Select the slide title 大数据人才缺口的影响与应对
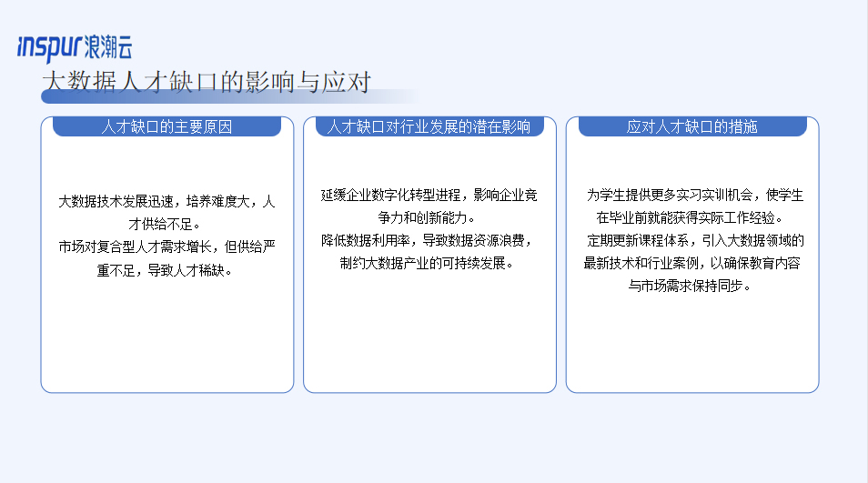 click(207, 82)
